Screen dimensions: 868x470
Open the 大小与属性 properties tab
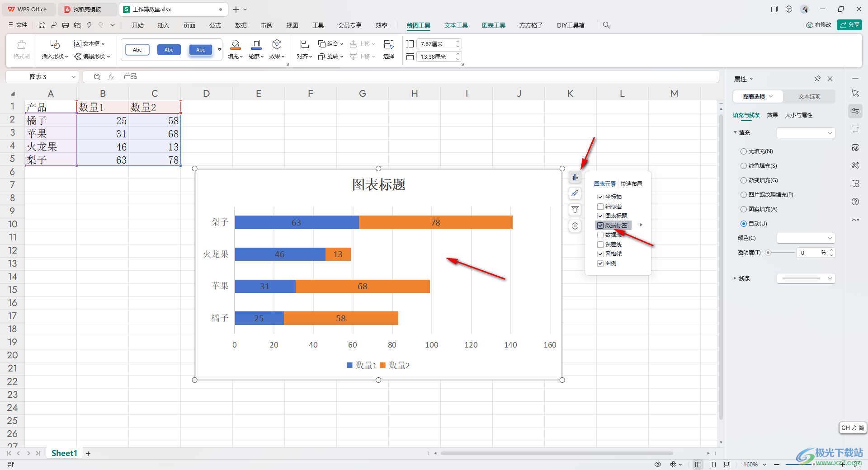(x=798, y=115)
